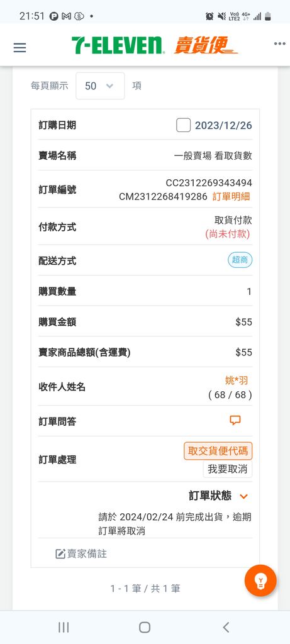
Task: Open the three-dot more options menu
Action: click(279, 44)
